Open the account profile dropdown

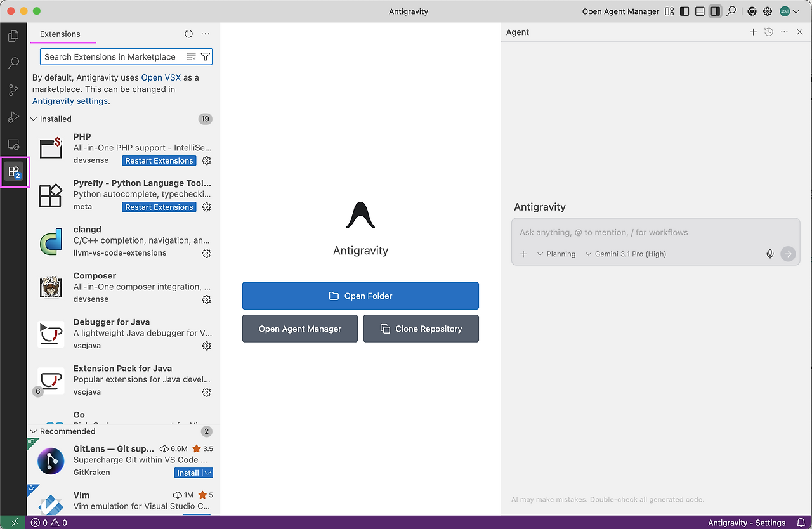(x=796, y=11)
